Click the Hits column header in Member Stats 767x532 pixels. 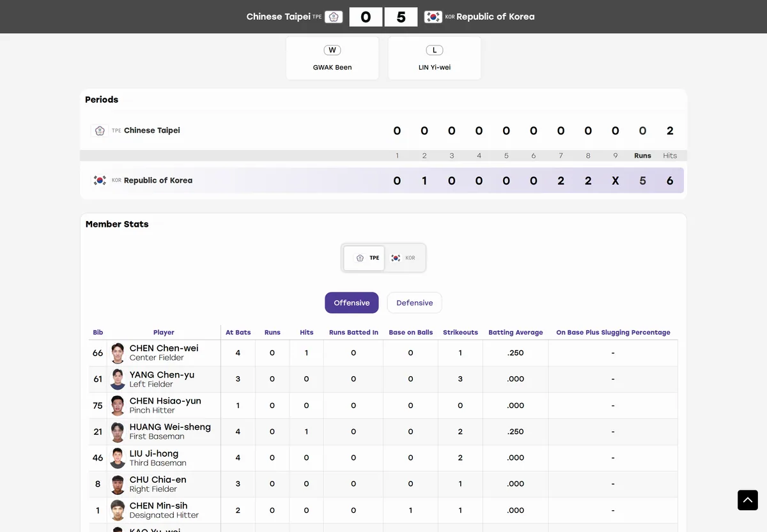[x=307, y=333]
